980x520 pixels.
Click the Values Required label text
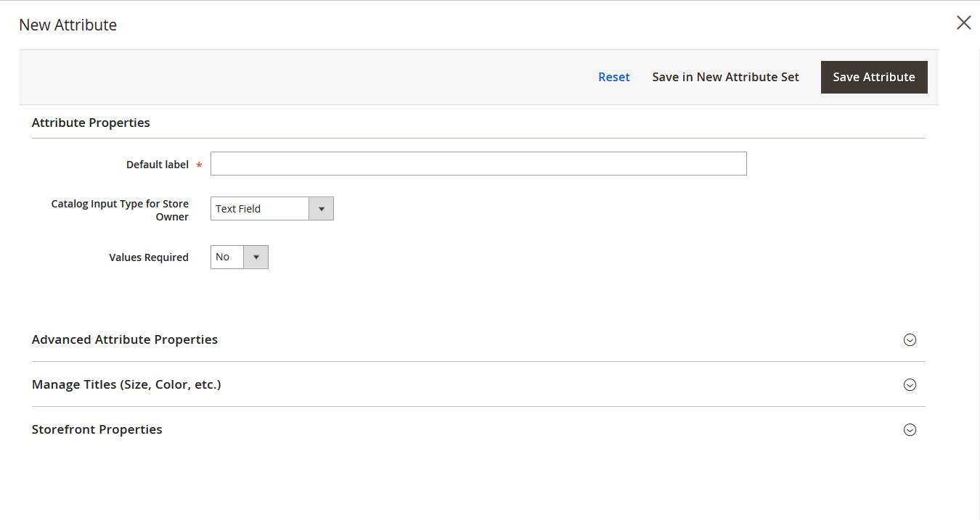(149, 257)
